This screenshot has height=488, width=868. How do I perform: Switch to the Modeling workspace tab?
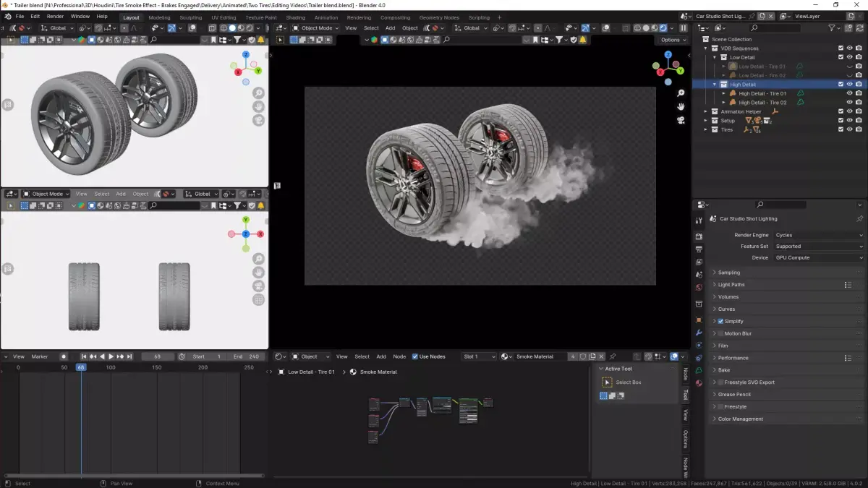(x=159, y=17)
